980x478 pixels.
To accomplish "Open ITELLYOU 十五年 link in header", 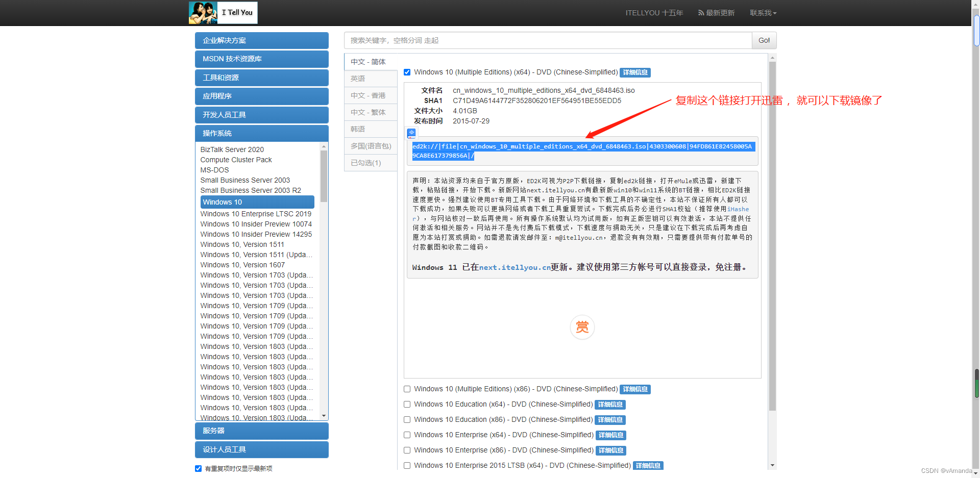I will tap(654, 13).
